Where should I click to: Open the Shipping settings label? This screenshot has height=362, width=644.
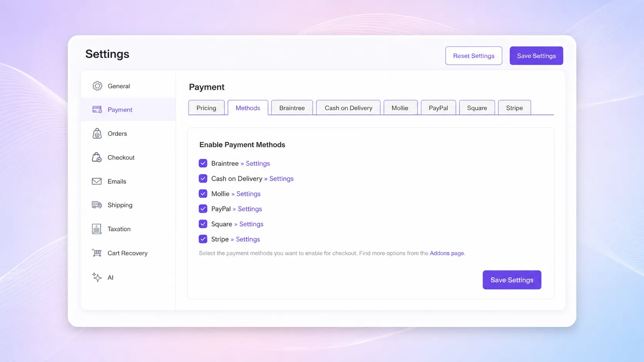pos(120,205)
